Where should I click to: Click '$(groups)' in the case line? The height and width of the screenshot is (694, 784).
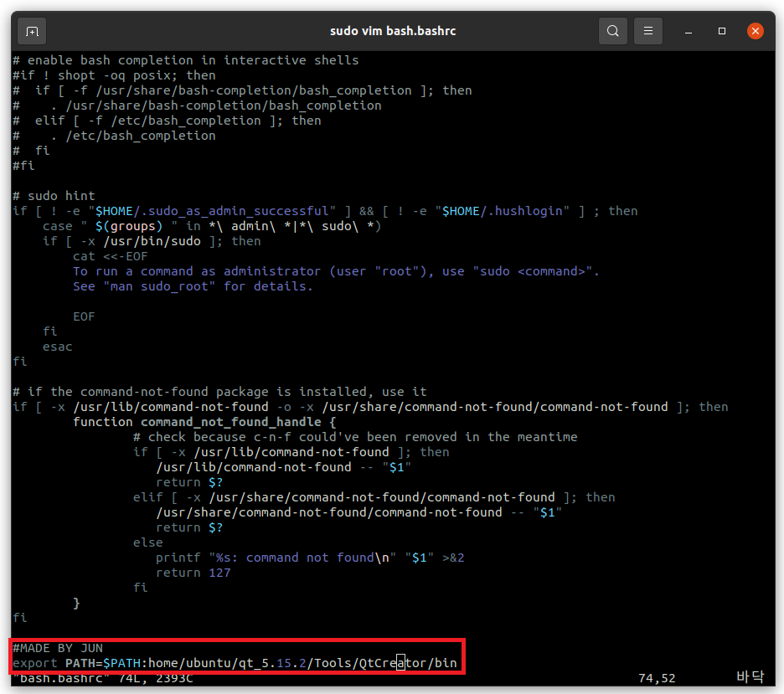coord(129,226)
